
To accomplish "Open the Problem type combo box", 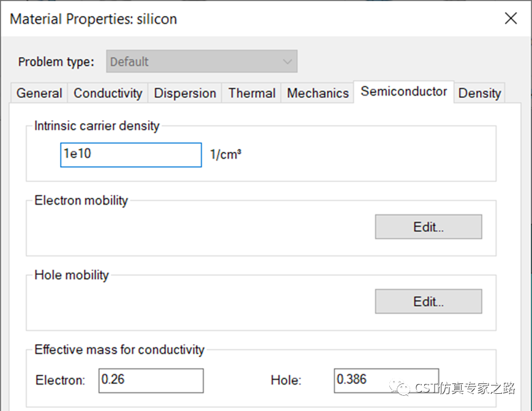I will 202,61.
